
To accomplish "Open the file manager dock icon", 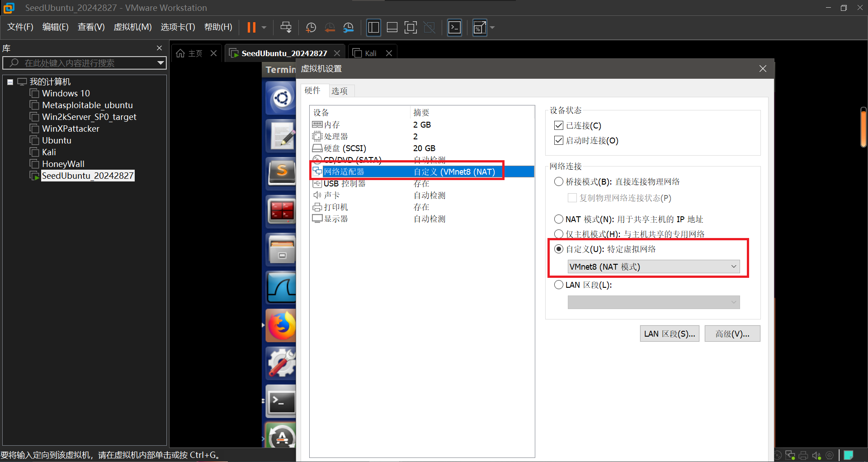I will coord(281,249).
